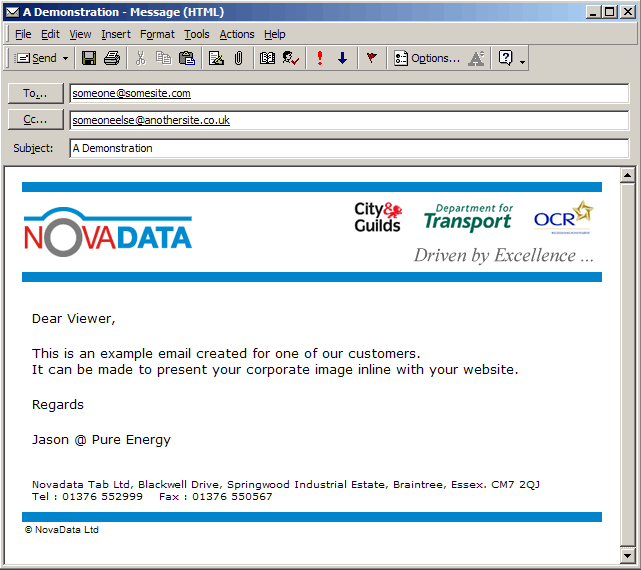
Task: Open the Help icon dropdown arrow
Action: [521, 59]
